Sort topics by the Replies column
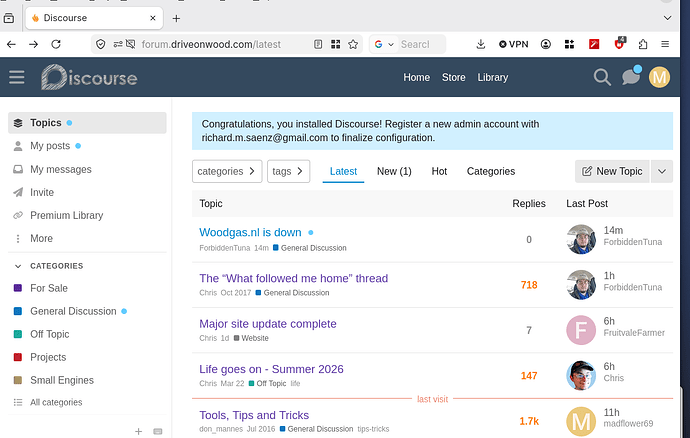This screenshot has height=438, width=690. (529, 203)
